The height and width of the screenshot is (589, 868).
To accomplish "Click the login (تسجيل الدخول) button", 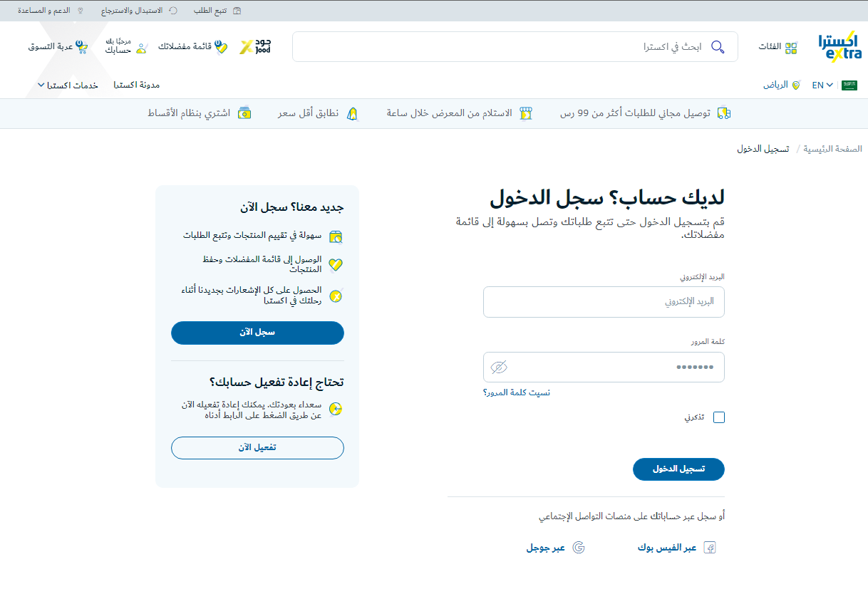I will [x=678, y=469].
